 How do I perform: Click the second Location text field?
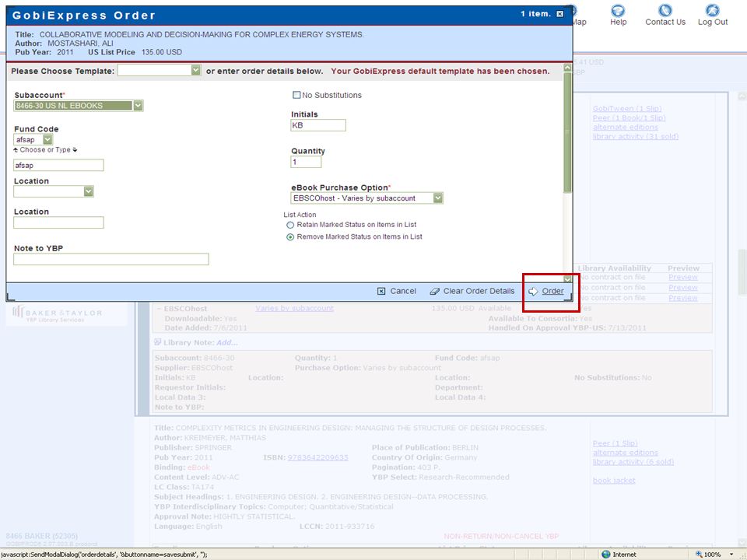58,222
